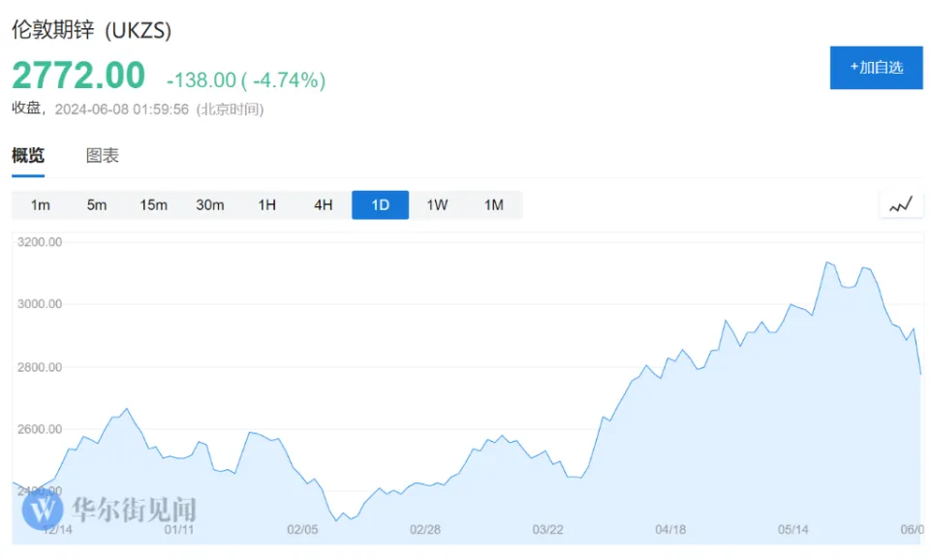This screenshot has width=930, height=560.
Task: Select the 5m timeframe
Action: click(97, 204)
